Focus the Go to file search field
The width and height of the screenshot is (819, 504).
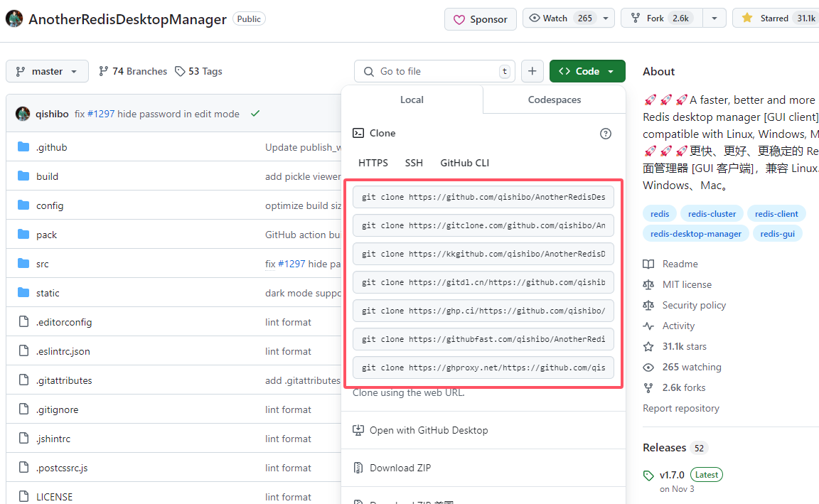point(434,72)
